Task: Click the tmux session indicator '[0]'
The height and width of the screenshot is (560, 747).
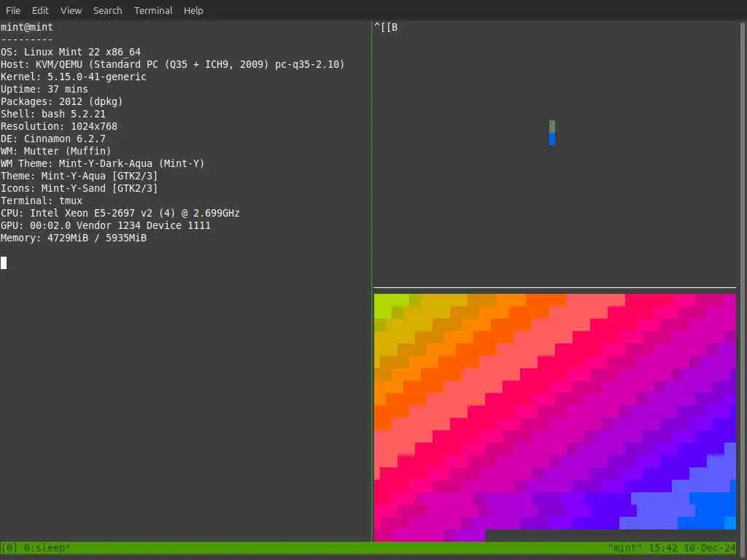Action: (x=9, y=548)
